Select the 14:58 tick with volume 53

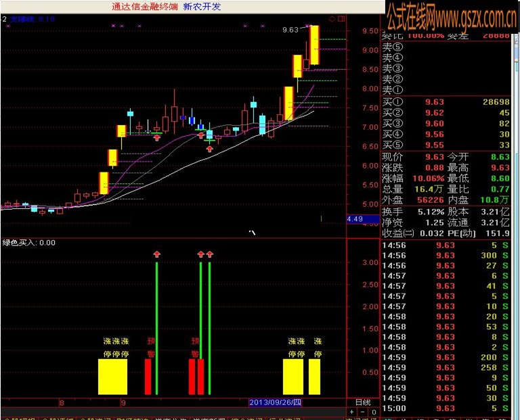pos(446,327)
